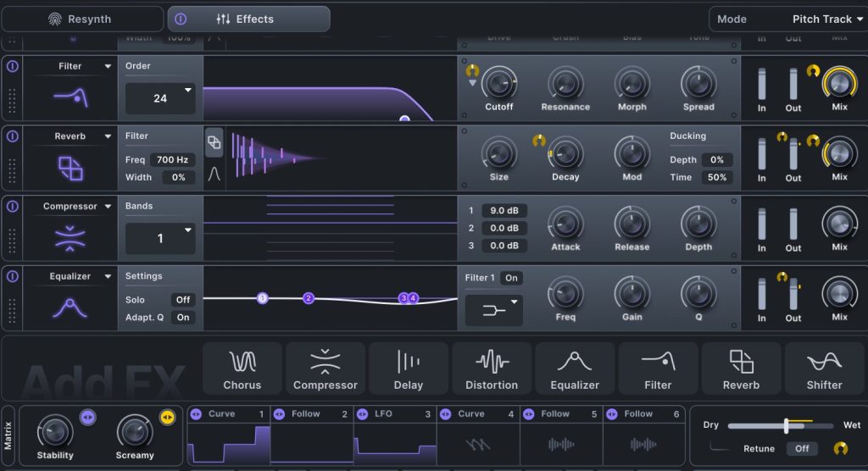Expand the Filter Order 24 dropdown
The width and height of the screenshot is (868, 471).
point(160,98)
